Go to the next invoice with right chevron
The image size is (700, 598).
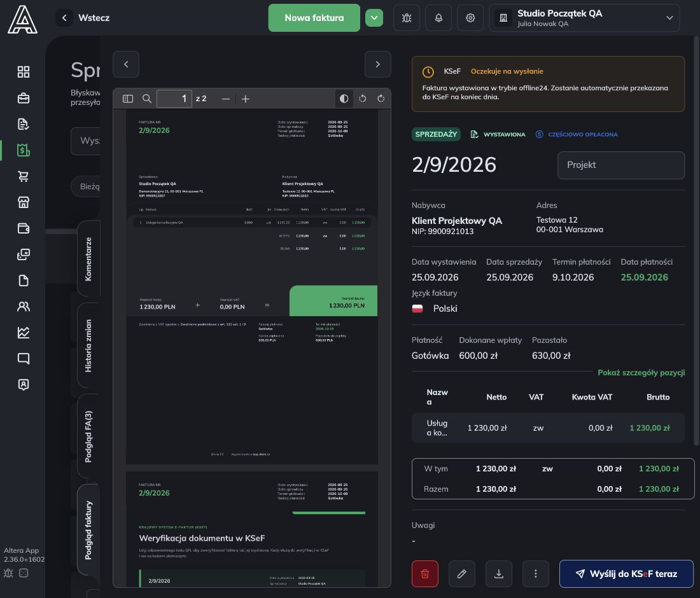[x=377, y=64]
